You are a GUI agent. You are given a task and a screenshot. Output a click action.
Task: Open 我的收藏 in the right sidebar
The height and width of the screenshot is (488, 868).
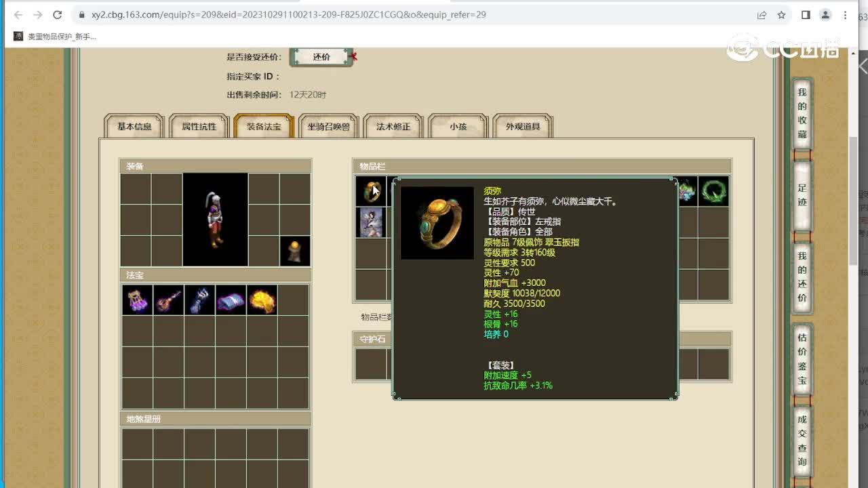[802, 113]
